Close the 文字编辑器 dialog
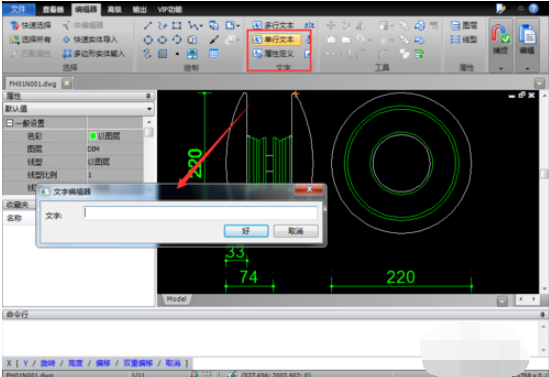 point(309,189)
